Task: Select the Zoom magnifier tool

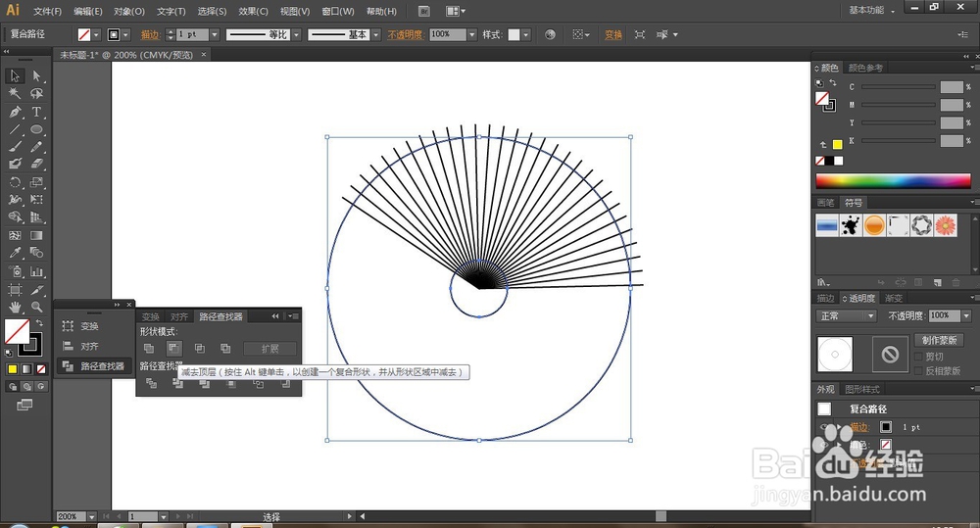Action: [x=36, y=307]
